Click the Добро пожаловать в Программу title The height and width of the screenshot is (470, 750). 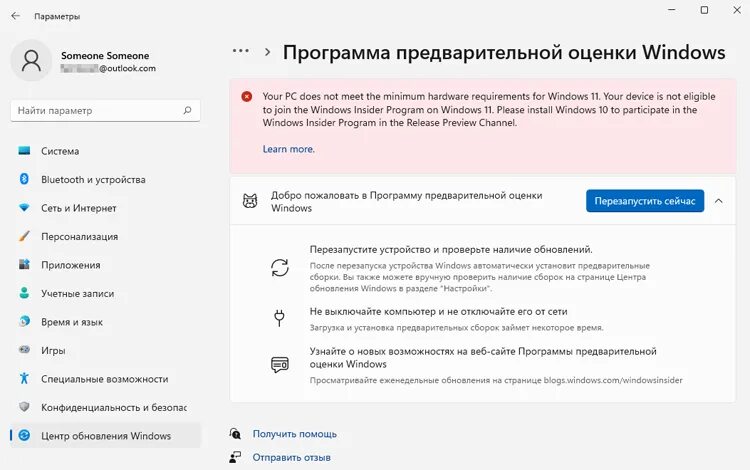pyautogui.click(x=407, y=201)
